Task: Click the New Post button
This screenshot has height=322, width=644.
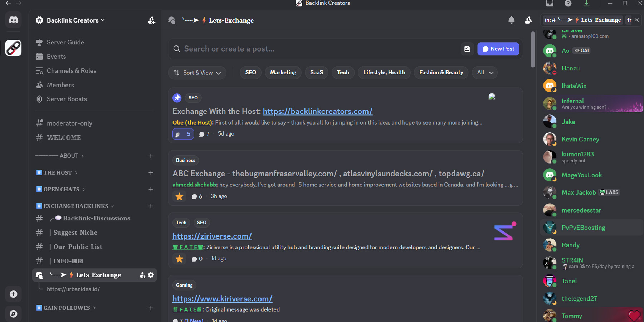Action: (x=498, y=49)
